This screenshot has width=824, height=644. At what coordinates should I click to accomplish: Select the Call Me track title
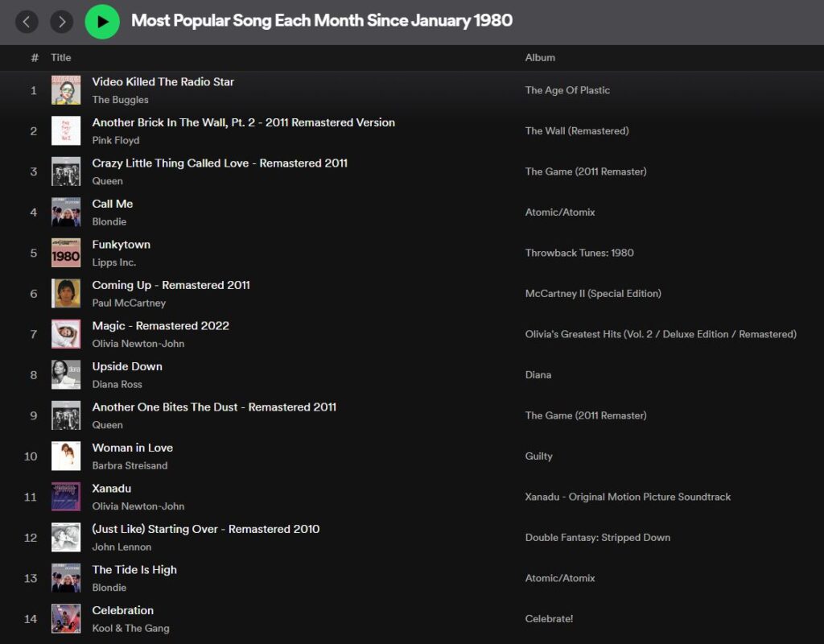[x=113, y=204]
